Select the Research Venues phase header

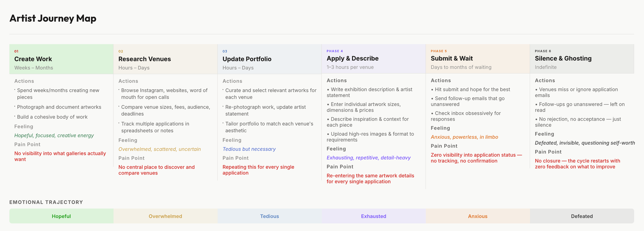(x=145, y=59)
